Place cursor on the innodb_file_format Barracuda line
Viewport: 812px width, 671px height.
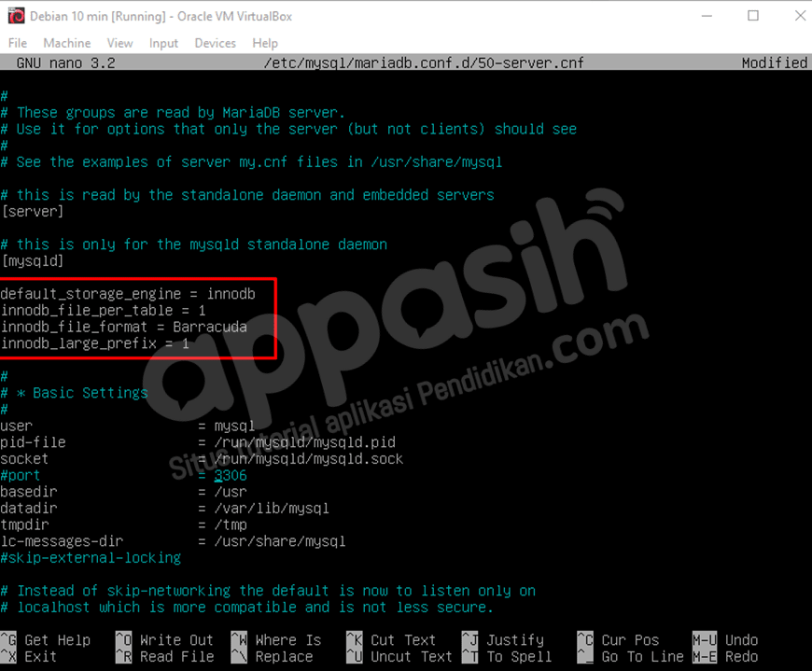pos(126,326)
